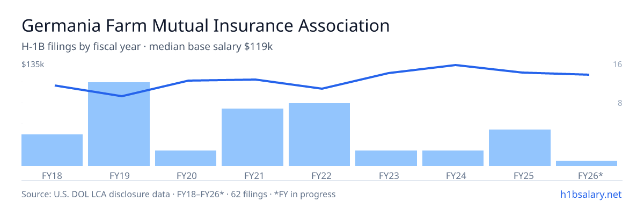This screenshot has width=644, height=215.
Task: Click the DOL LCA source footnote
Action: [x=178, y=194]
